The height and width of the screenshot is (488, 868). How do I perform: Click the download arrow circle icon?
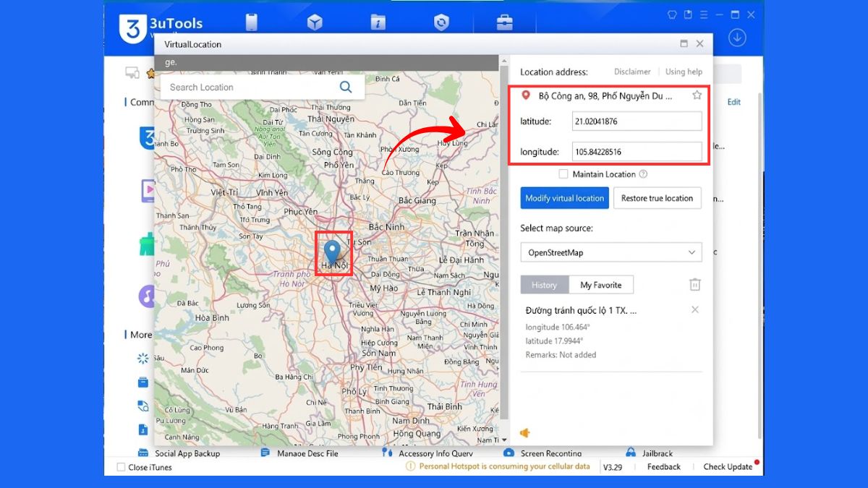(x=736, y=37)
